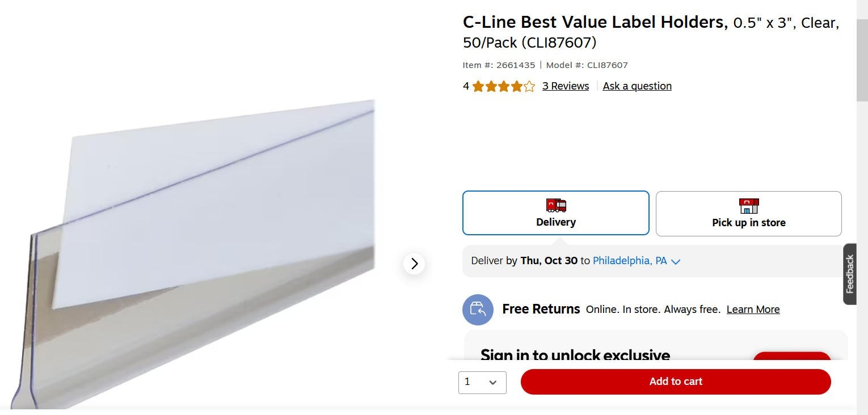The image size is (868, 415).
Task: Expand the delivery location chevron
Action: [x=675, y=261]
